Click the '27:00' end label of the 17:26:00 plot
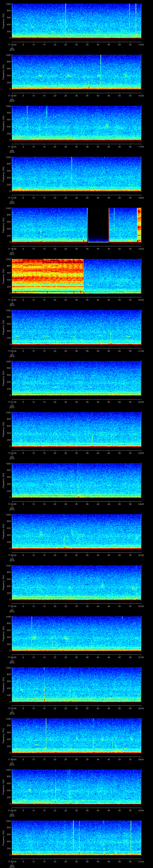Viewport: 153px width, 868px height. [x=141, y=657]
